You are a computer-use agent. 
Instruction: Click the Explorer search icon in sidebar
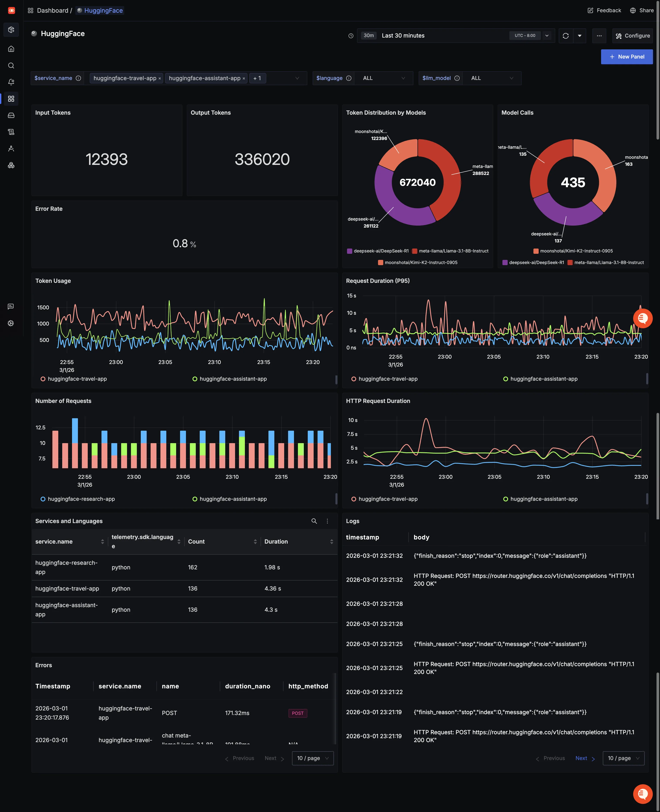tap(11, 66)
